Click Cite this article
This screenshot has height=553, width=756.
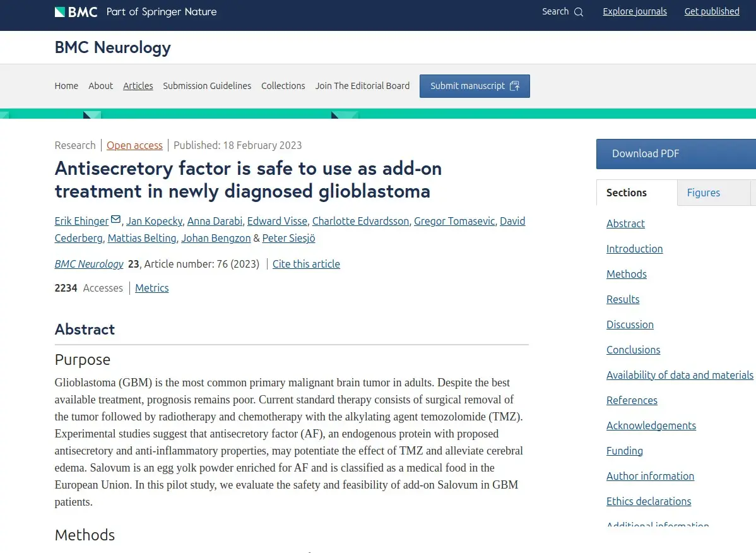(x=306, y=264)
